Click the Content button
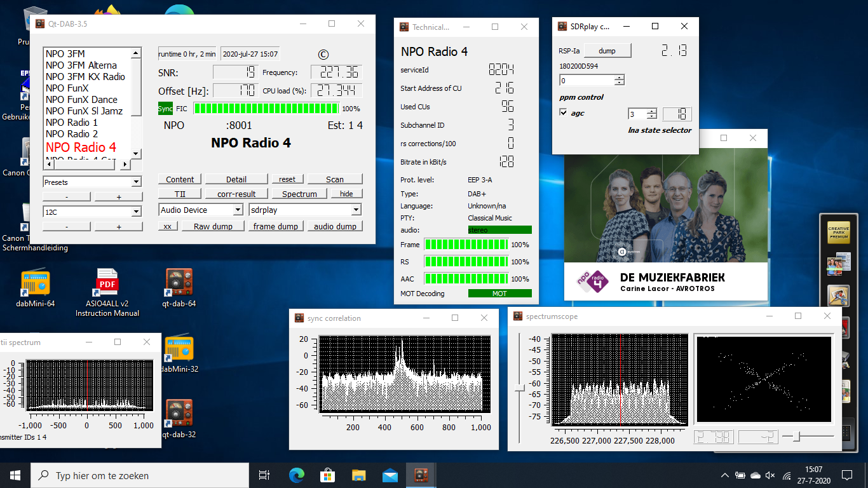The height and width of the screenshot is (488, 868). [x=180, y=179]
